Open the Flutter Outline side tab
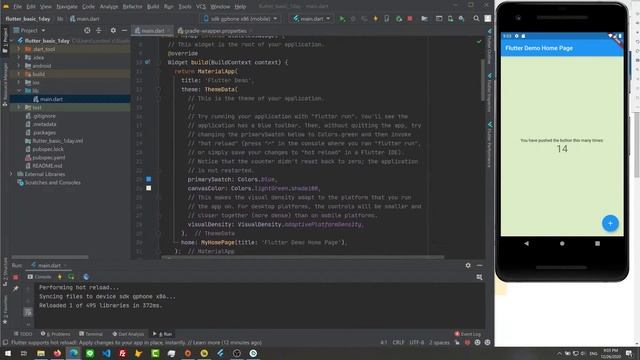Image resolution: width=640 pixels, height=360 pixels. 489,46
